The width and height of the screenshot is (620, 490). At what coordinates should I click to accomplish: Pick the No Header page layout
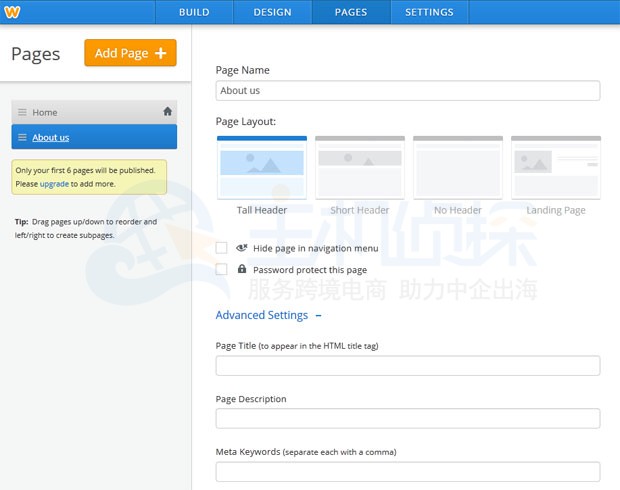[x=458, y=168]
